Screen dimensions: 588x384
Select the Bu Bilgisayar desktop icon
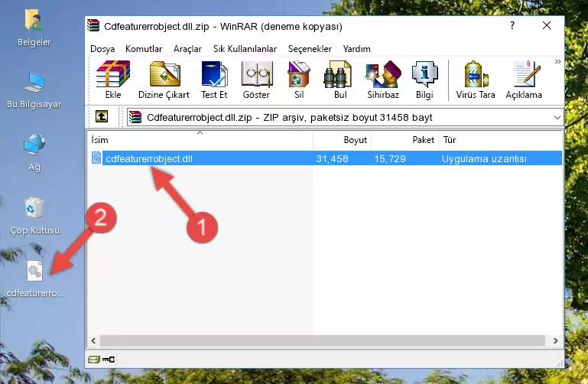point(34,90)
